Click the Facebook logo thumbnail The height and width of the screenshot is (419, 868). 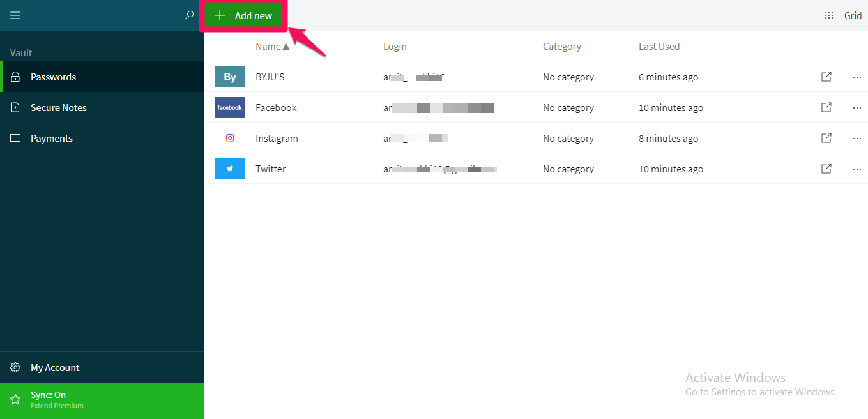click(x=230, y=107)
